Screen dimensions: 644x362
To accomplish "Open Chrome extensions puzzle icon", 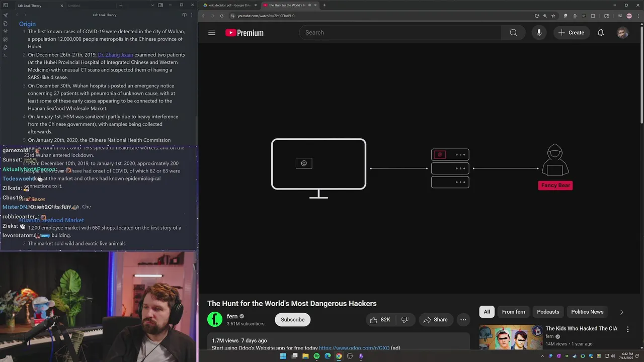I will click(593, 16).
